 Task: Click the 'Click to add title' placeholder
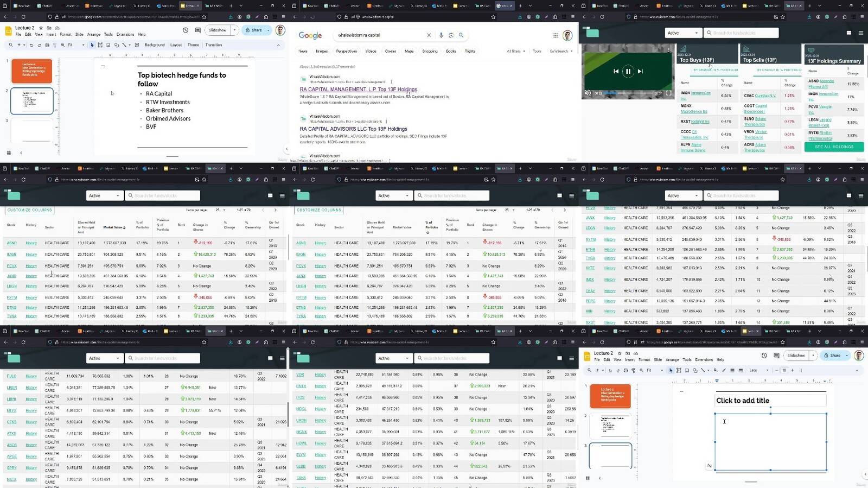pos(770,401)
